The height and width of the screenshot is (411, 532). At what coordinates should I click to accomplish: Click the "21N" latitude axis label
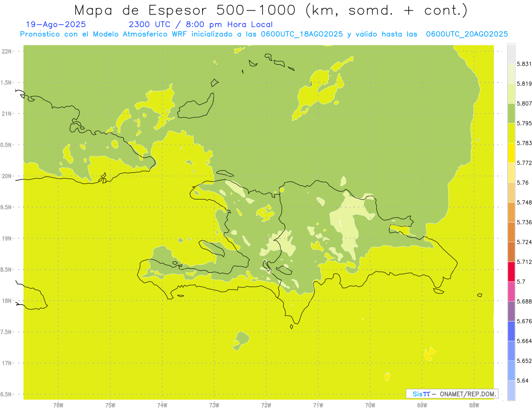7,114
